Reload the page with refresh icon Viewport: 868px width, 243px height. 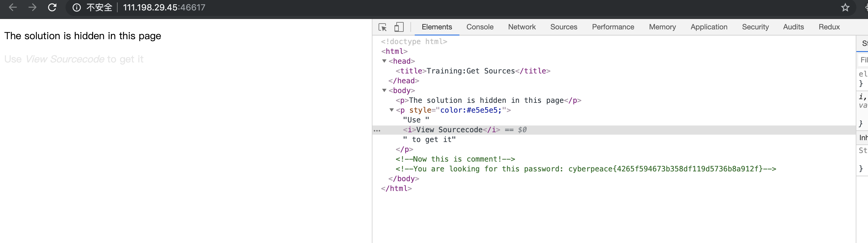pos(52,7)
